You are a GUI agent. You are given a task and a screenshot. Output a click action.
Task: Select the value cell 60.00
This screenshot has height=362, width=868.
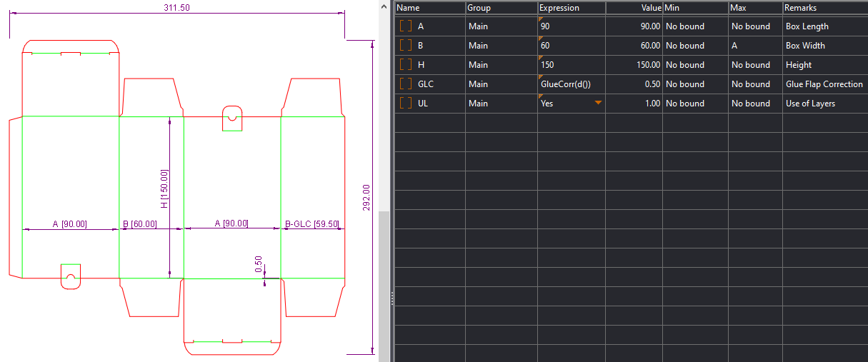click(634, 46)
